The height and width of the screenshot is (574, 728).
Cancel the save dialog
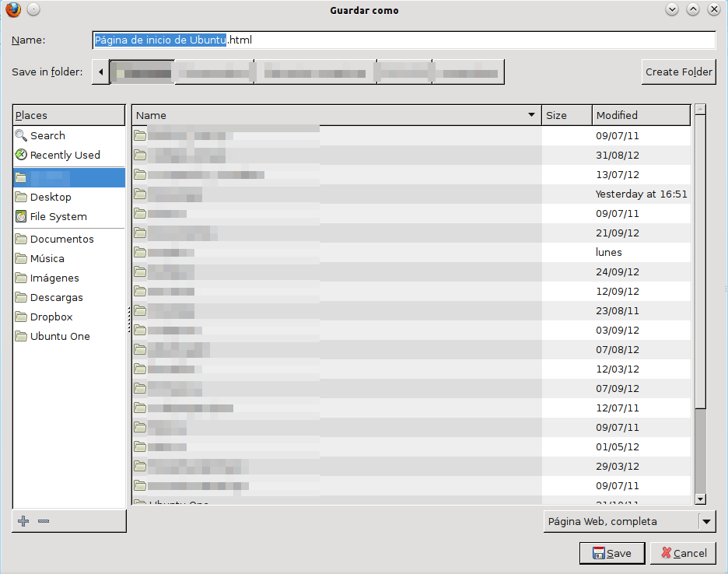coord(683,553)
